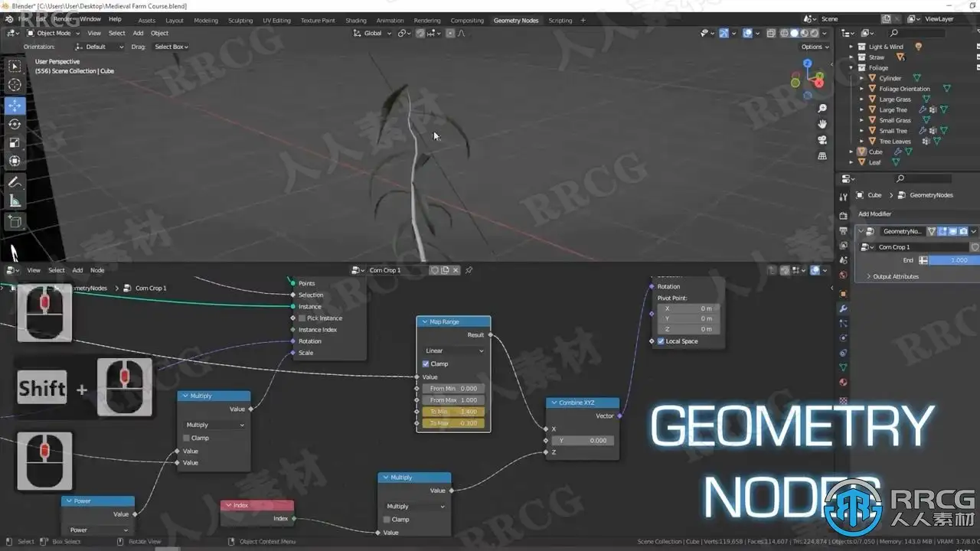980x551 pixels.
Task: Switch perspective/orthographic grid icon
Action: (x=822, y=156)
